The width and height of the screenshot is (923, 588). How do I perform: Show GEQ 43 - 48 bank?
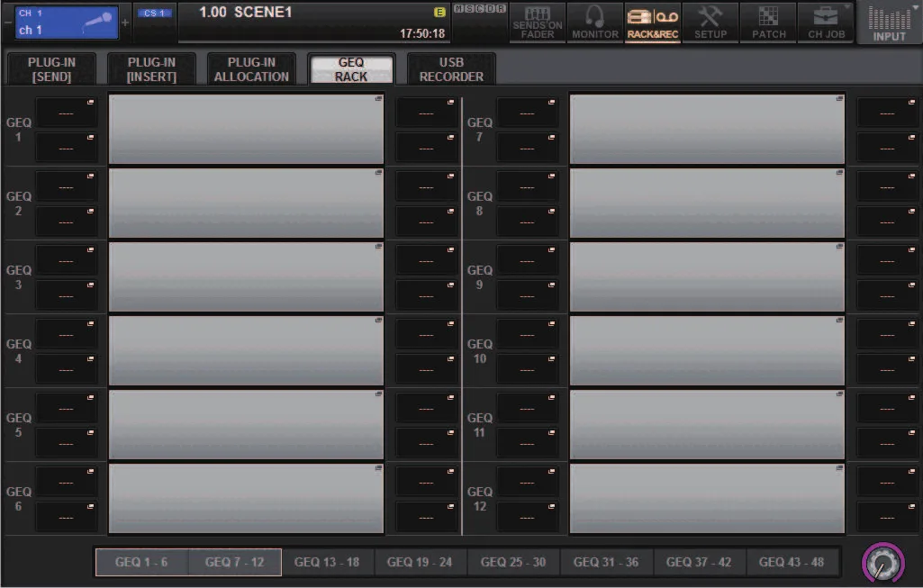coord(792,562)
